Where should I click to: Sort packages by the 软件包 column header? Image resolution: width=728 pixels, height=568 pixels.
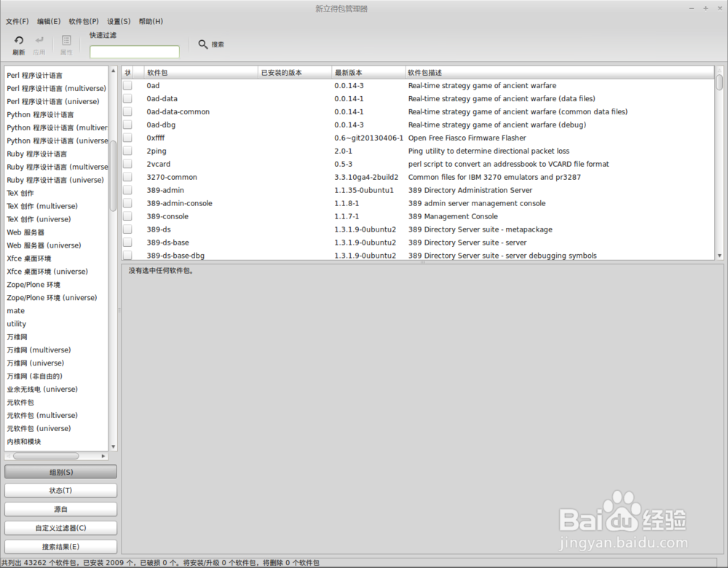coord(157,71)
